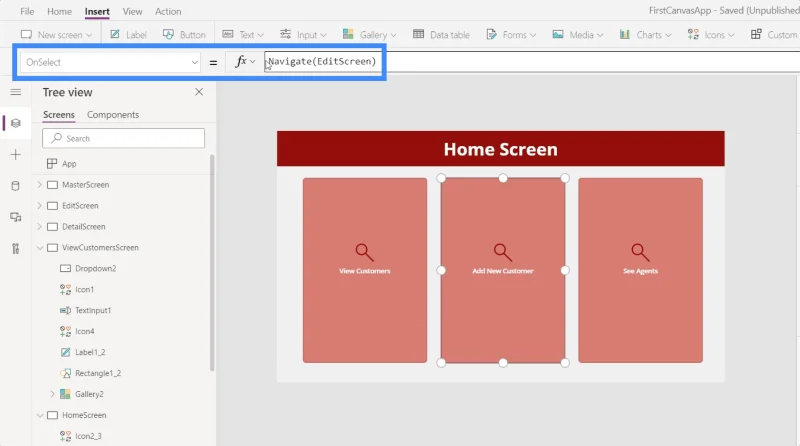Open the Action tab
800x446 pixels.
point(168,11)
